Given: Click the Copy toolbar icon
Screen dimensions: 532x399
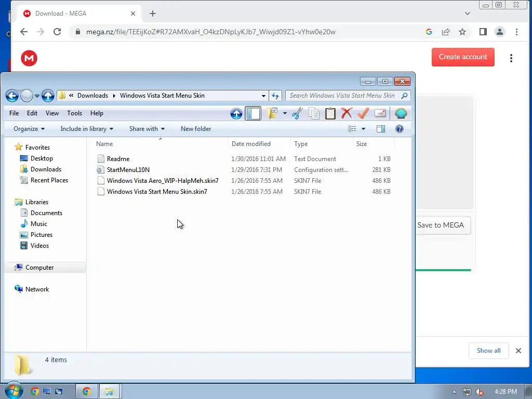Looking at the screenshot, I should click(x=314, y=113).
